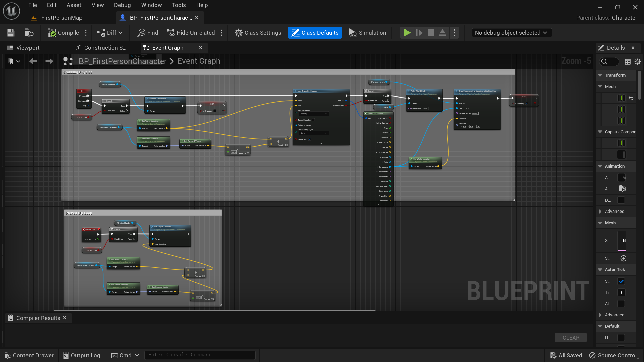Enable Start with Tick Enabled checkbox
644x362 pixels.
pyautogui.click(x=622, y=281)
